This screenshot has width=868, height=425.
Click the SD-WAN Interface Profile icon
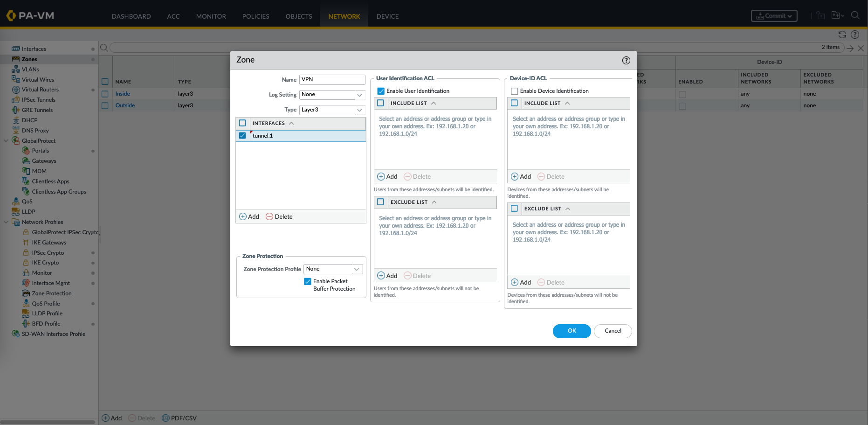coord(16,334)
